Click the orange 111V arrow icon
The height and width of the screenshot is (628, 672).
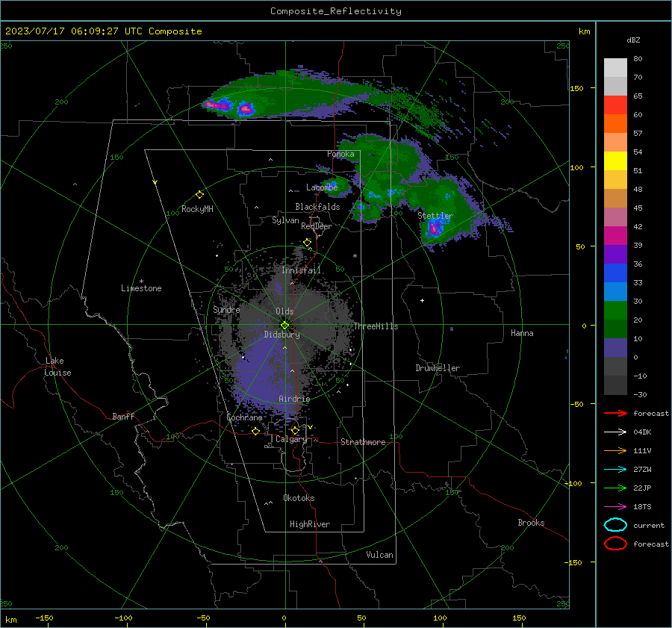(615, 450)
